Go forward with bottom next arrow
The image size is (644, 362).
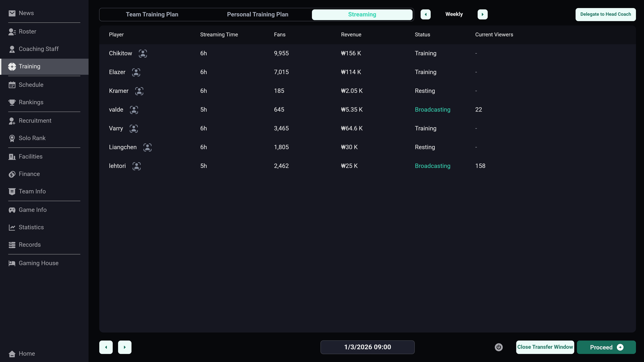[124, 347]
